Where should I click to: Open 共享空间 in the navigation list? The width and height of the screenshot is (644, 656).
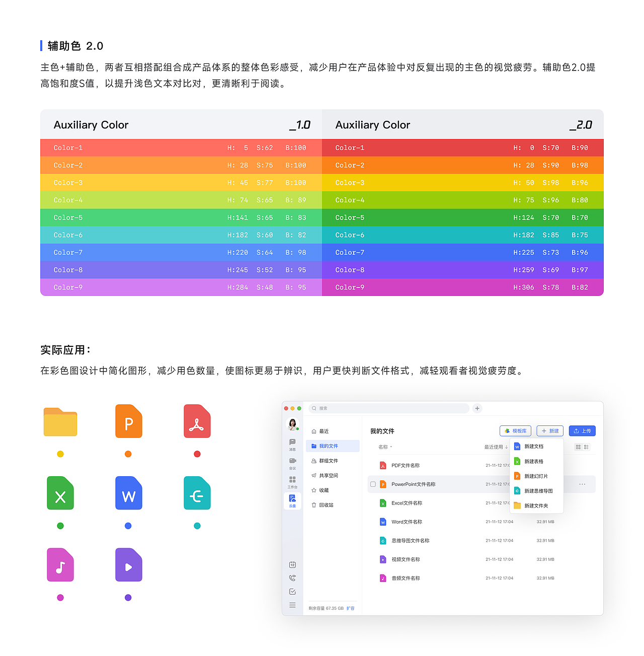pyautogui.click(x=333, y=476)
